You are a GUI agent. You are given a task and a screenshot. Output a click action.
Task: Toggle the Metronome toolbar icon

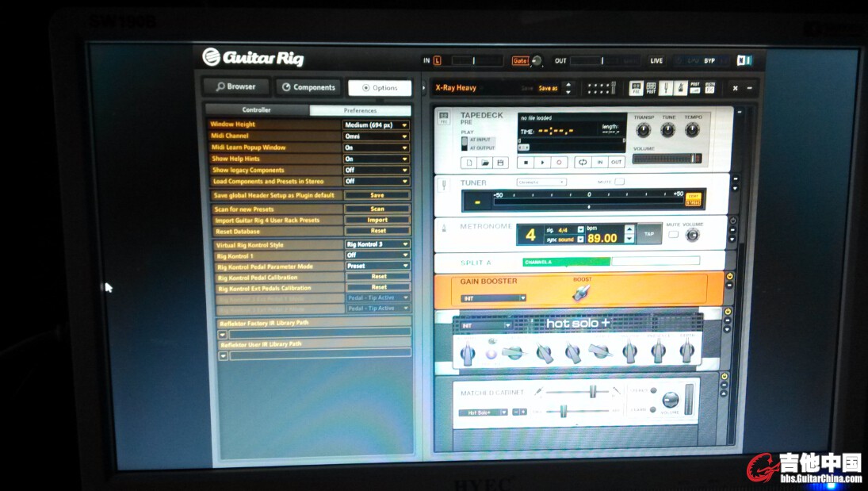click(x=680, y=87)
